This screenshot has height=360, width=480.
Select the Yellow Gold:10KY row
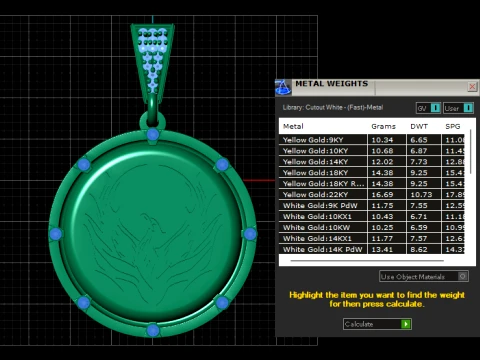372,151
